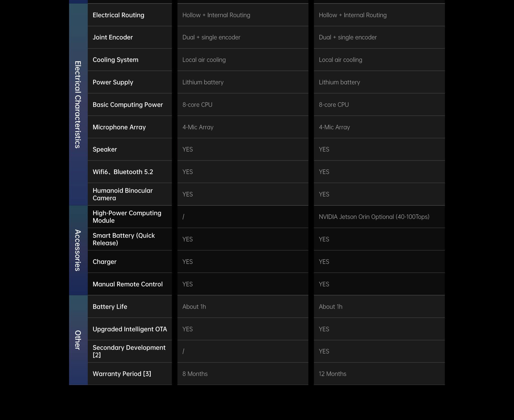Screen dimensions: 514x420
Task: Click the Power Supply row label
Action: (113, 82)
